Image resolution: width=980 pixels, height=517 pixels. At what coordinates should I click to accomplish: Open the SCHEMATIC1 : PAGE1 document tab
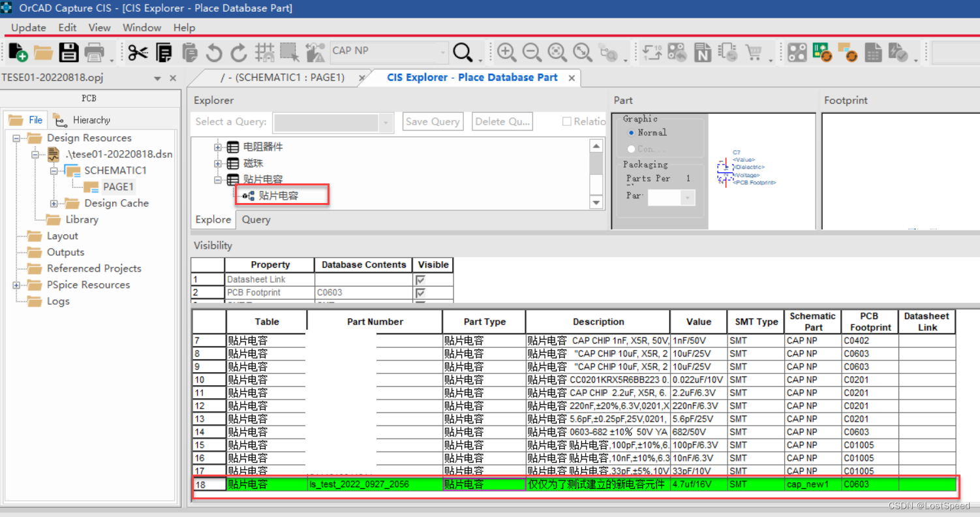282,78
